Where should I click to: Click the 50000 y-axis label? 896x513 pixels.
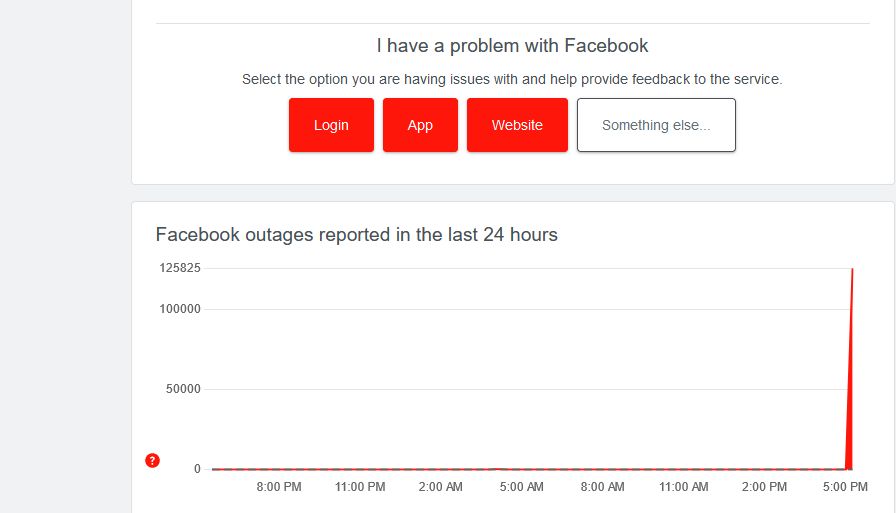(183, 389)
